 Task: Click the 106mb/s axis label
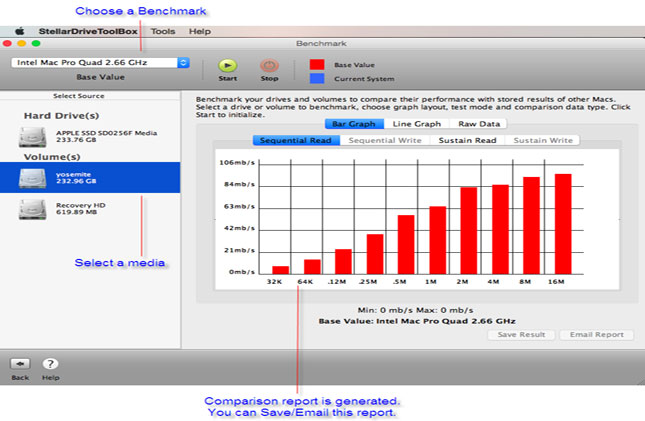pos(237,163)
